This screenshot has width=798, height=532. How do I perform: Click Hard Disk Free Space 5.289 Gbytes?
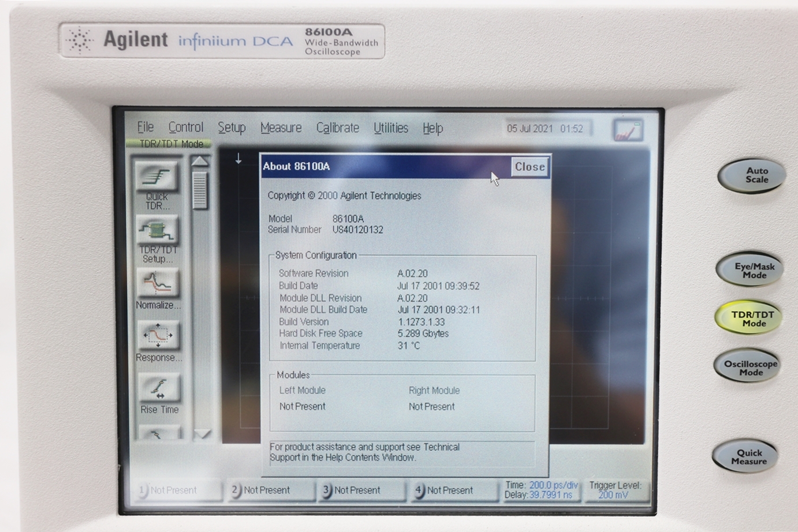tap(423, 334)
